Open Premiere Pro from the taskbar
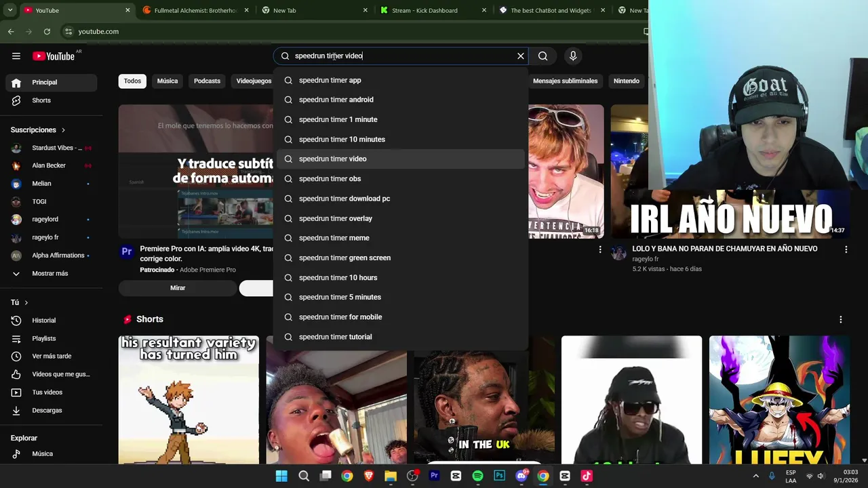 [x=434, y=476]
